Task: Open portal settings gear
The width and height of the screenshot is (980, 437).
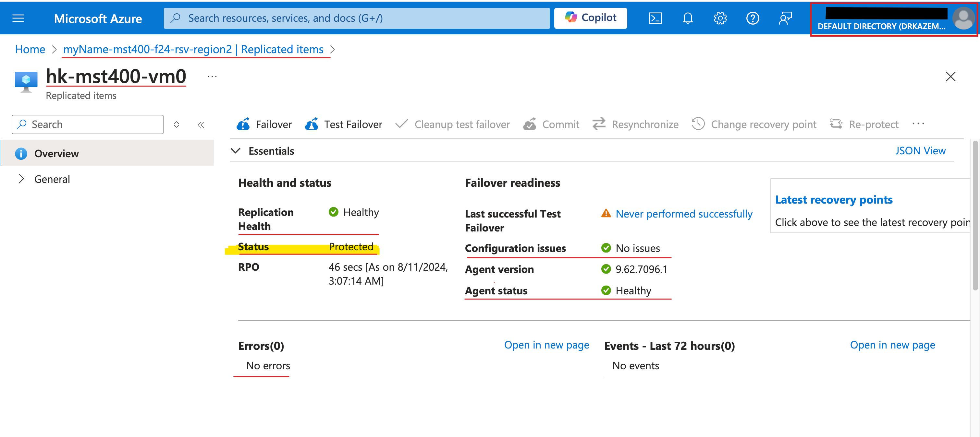Action: pyautogui.click(x=720, y=18)
